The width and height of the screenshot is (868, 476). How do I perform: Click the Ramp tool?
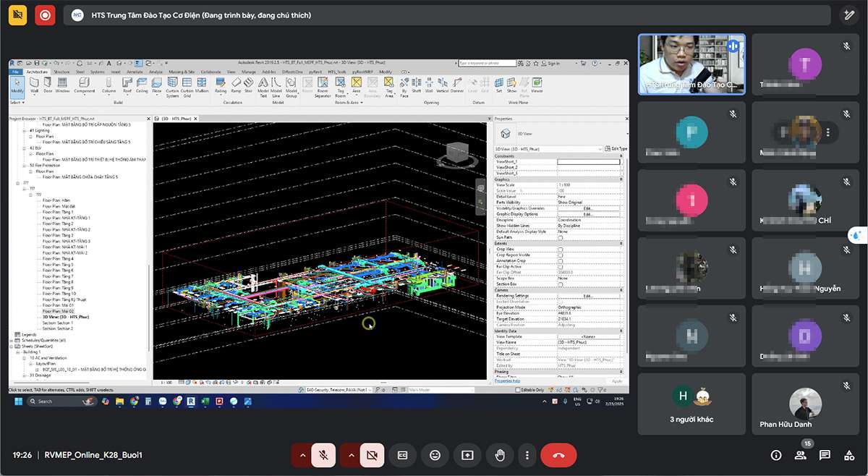click(236, 86)
